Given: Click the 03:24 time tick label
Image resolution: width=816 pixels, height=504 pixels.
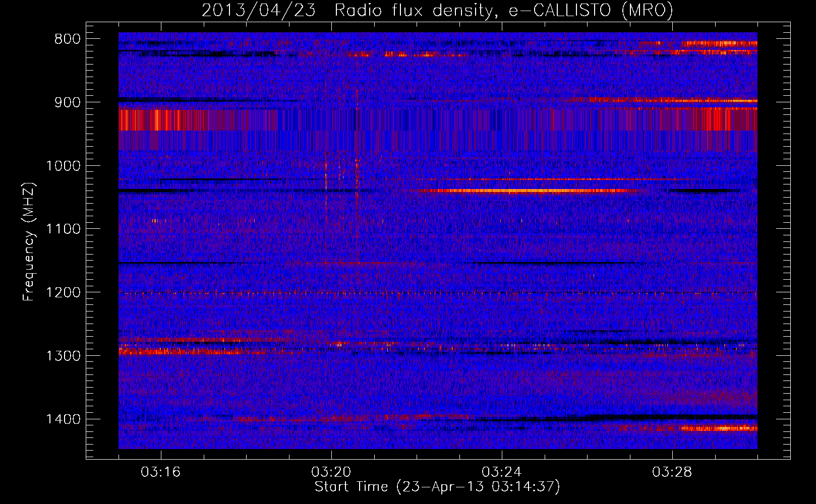Looking at the screenshot, I should pyautogui.click(x=502, y=472).
